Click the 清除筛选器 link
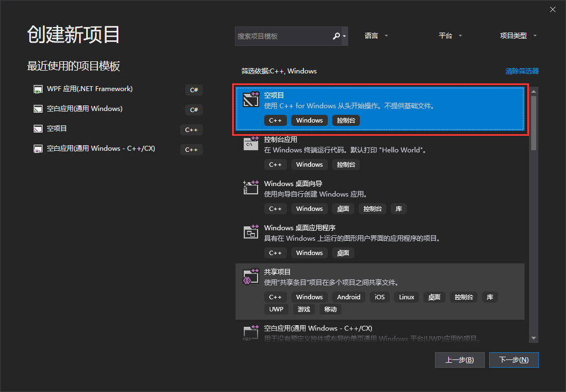Image resolution: width=566 pixels, height=392 pixels. (522, 71)
